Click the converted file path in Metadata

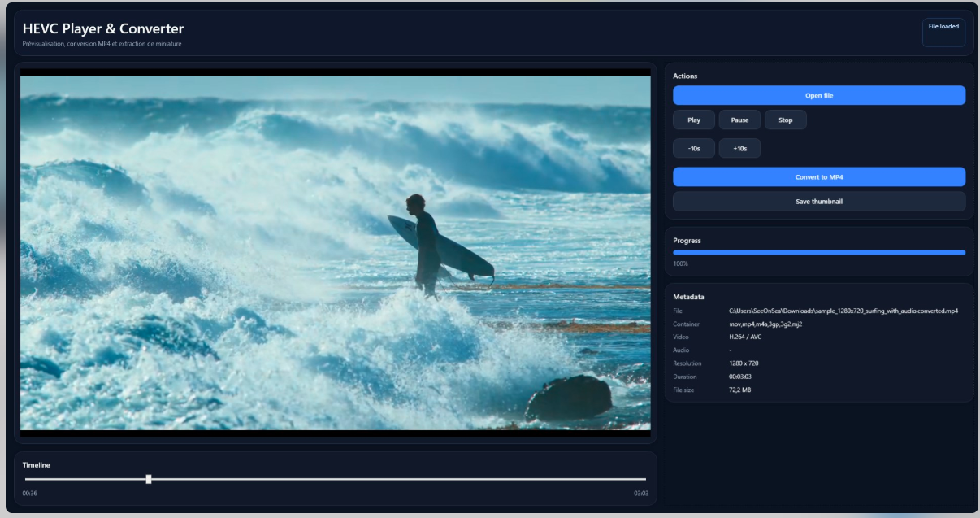[x=843, y=311]
